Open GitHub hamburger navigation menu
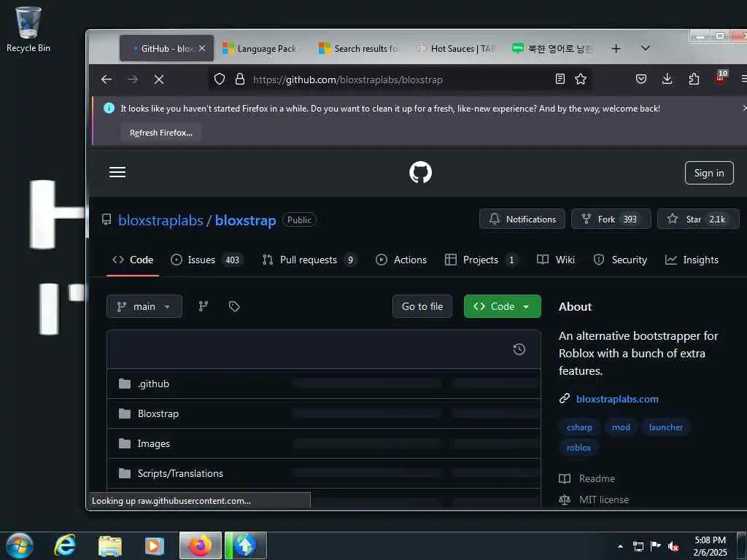This screenshot has height=560, width=747. click(x=117, y=172)
